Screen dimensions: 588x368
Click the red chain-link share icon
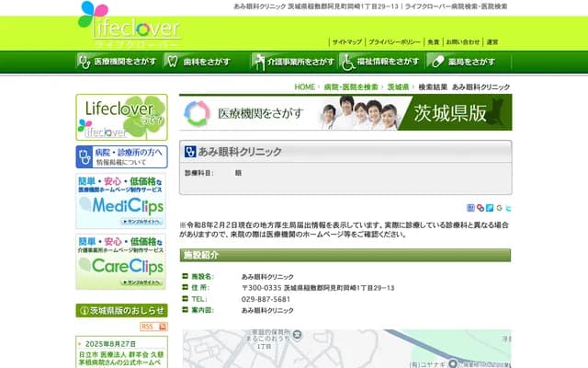[481, 208]
